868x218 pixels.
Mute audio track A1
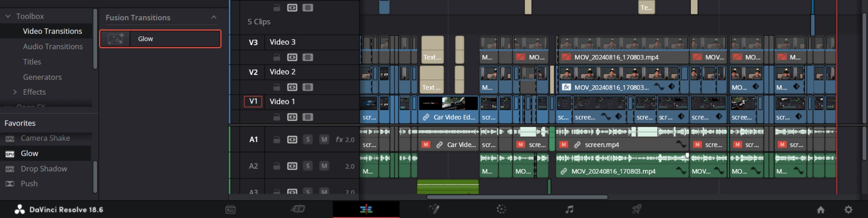324,139
